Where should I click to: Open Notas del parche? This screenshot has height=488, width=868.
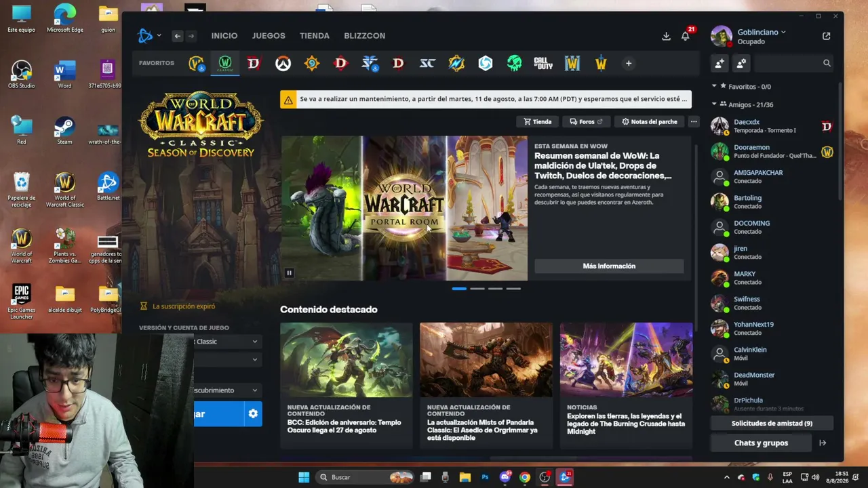pos(649,122)
